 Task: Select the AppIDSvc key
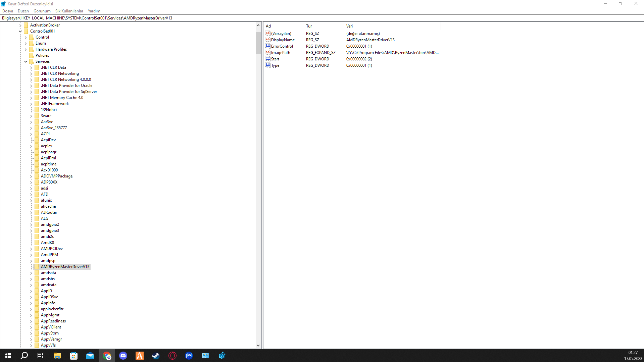[49, 297]
